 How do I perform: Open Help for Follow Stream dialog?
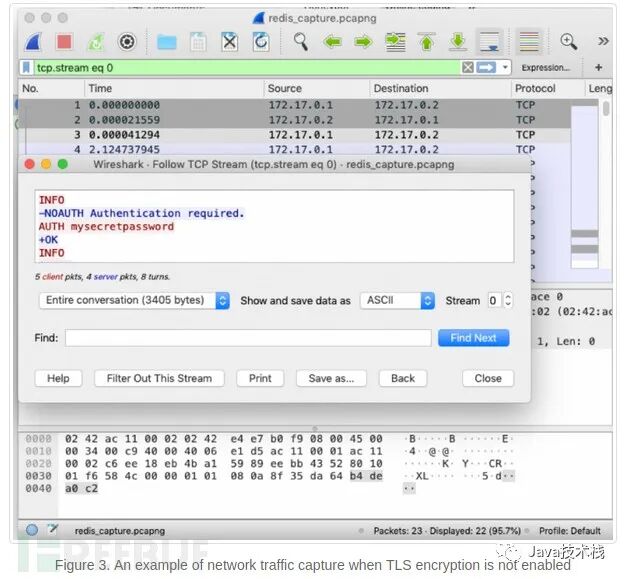58,378
